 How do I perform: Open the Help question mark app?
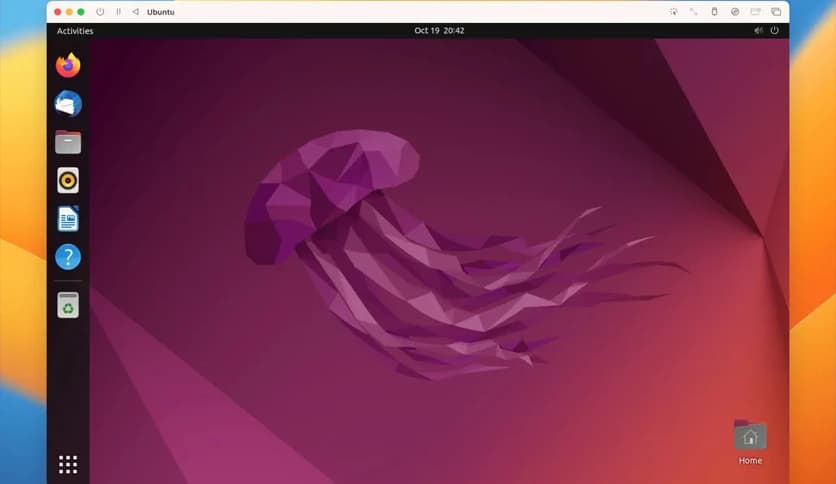click(68, 256)
